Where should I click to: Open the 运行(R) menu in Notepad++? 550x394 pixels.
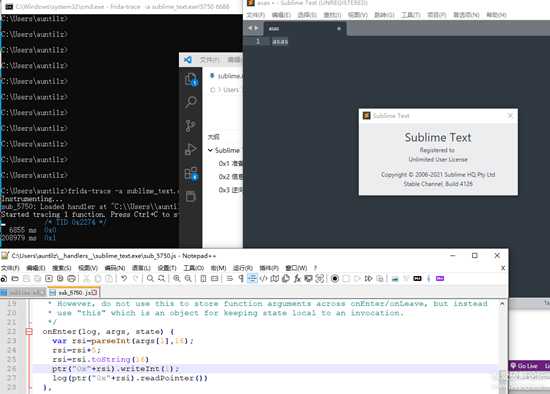click(242, 268)
